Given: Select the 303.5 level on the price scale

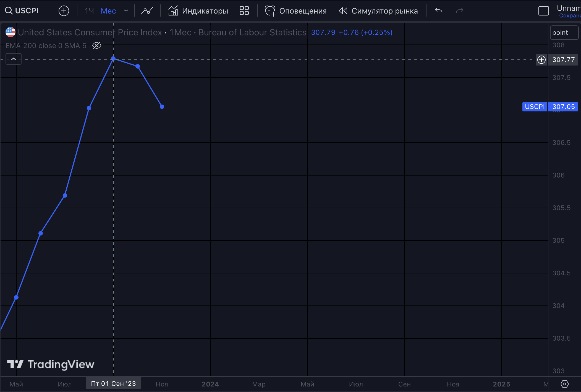Looking at the screenshot, I should (x=561, y=338).
